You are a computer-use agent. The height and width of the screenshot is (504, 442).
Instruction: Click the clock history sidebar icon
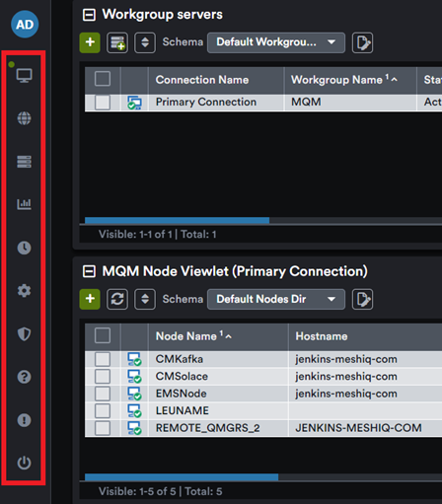[24, 248]
